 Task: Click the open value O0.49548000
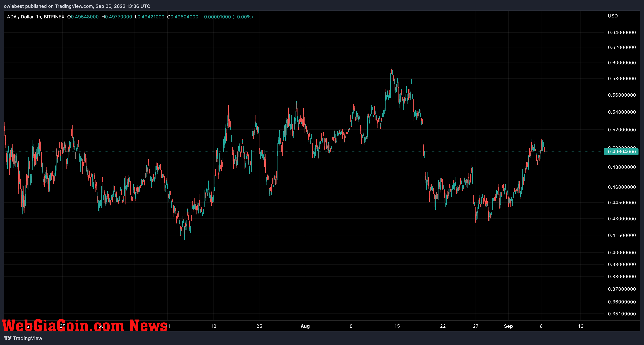click(83, 17)
